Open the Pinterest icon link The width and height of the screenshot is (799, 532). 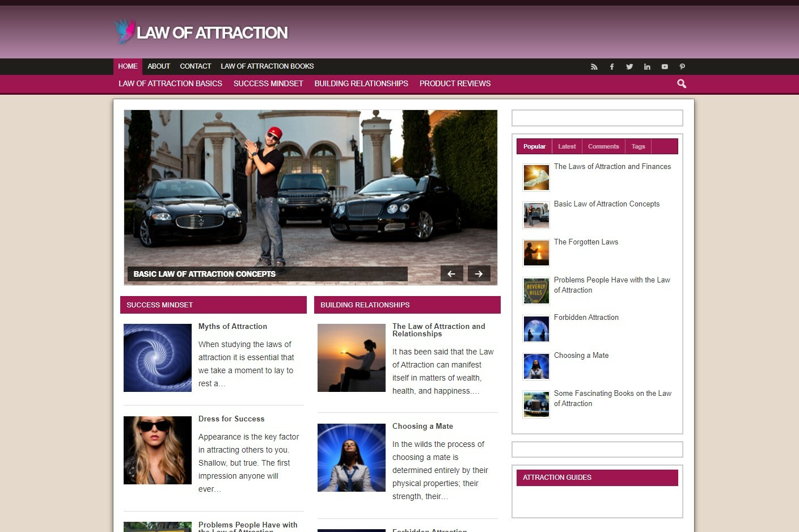pyautogui.click(x=682, y=67)
